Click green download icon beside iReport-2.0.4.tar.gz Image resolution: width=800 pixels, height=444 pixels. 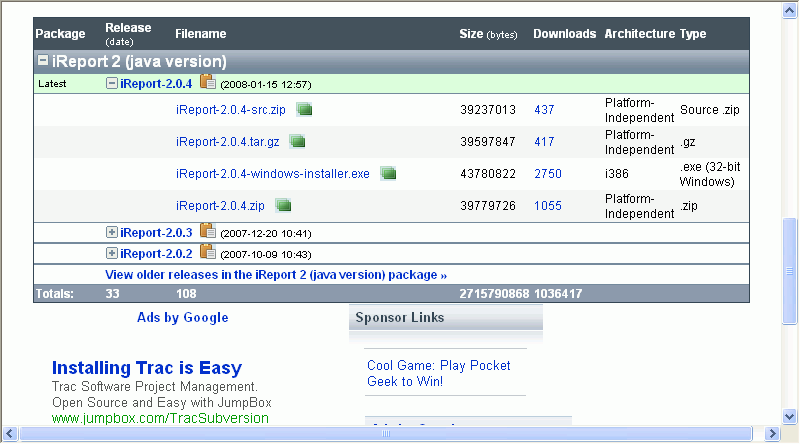click(297, 141)
